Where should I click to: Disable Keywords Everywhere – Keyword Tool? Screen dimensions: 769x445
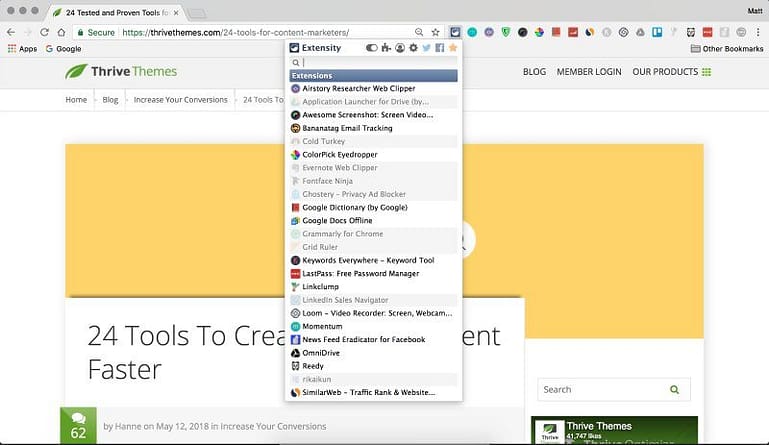click(x=373, y=260)
